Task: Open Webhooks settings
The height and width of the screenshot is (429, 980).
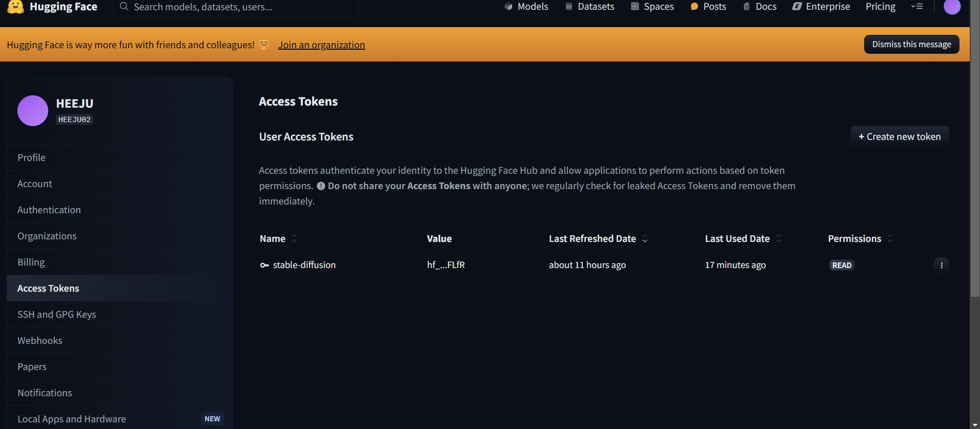Action: 120,340
